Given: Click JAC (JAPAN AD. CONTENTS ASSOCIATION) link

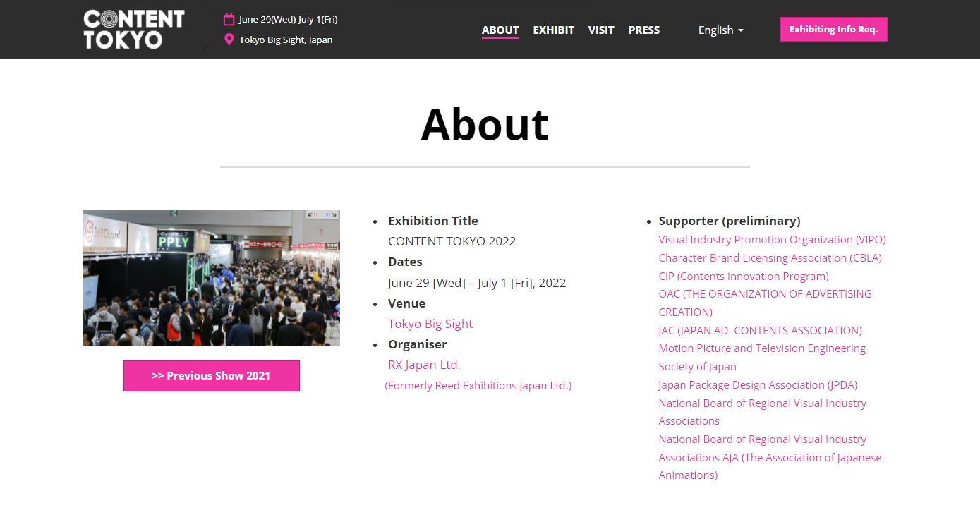Looking at the screenshot, I should pyautogui.click(x=760, y=330).
